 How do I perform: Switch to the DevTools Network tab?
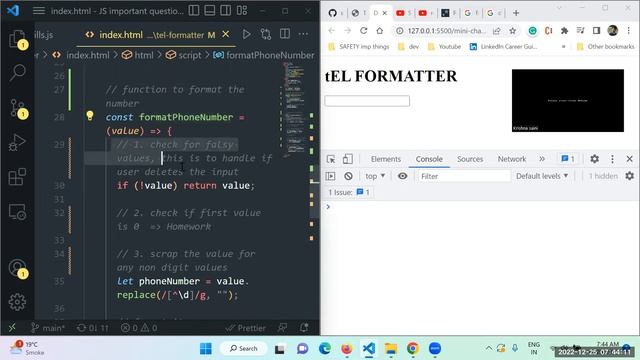pos(511,159)
